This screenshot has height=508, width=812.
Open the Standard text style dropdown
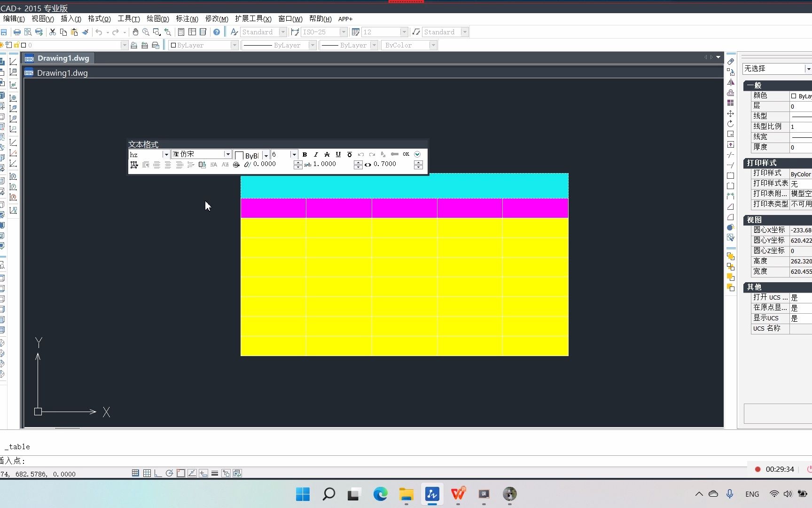point(283,32)
